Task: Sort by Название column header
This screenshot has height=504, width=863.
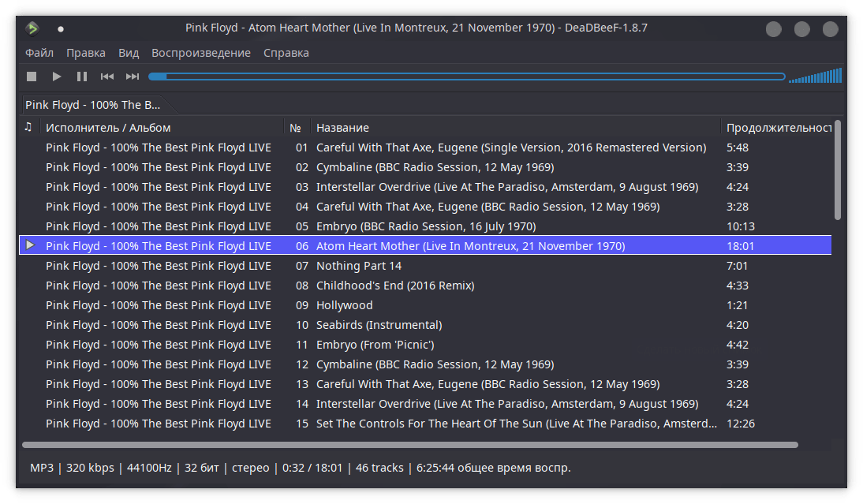Action: point(515,128)
